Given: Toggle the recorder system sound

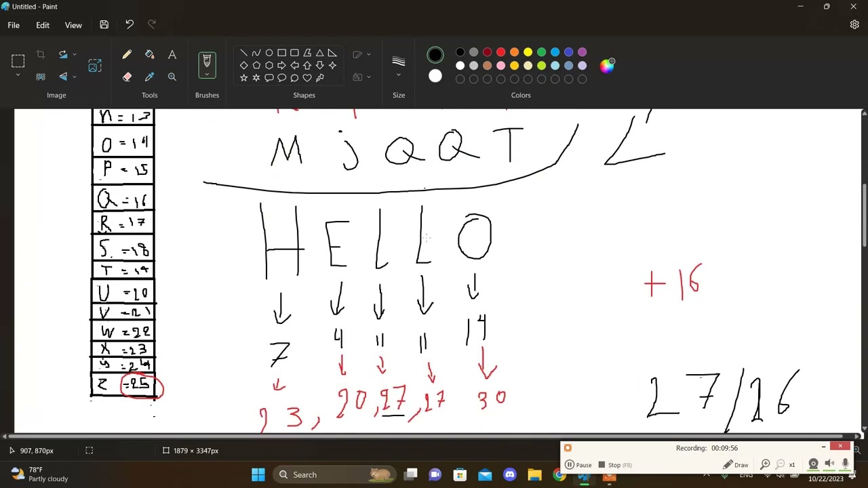Looking at the screenshot, I should 829,464.
